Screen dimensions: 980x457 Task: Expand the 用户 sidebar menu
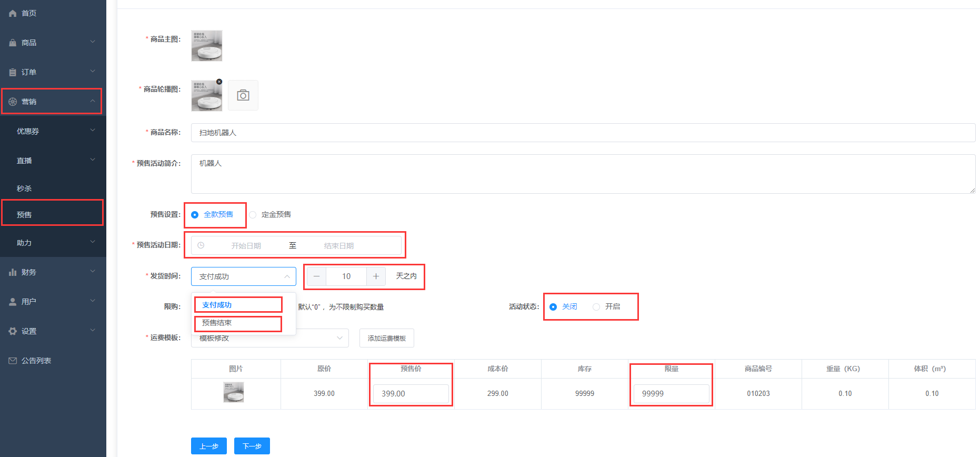(x=93, y=301)
